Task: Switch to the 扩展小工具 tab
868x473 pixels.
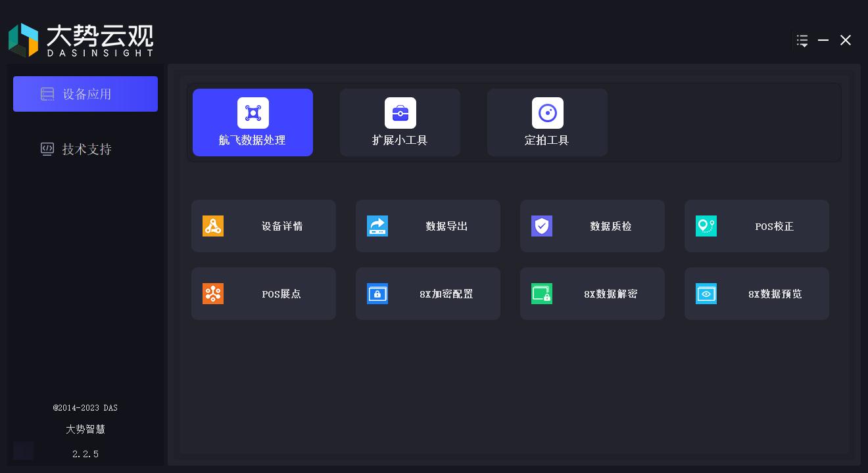Action: pos(400,122)
